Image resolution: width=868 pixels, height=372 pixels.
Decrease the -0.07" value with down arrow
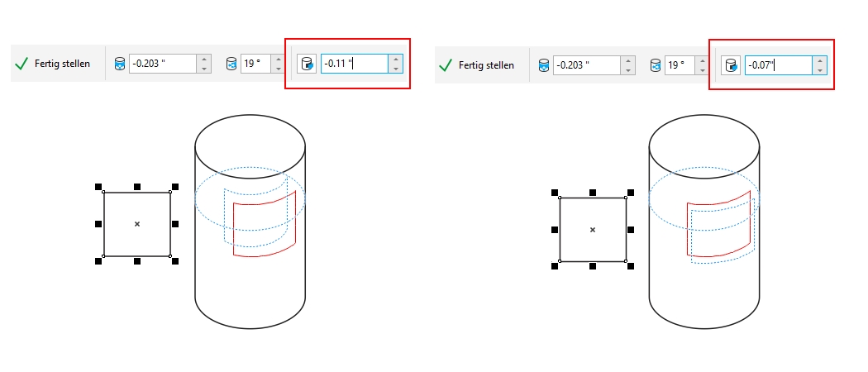(820, 70)
